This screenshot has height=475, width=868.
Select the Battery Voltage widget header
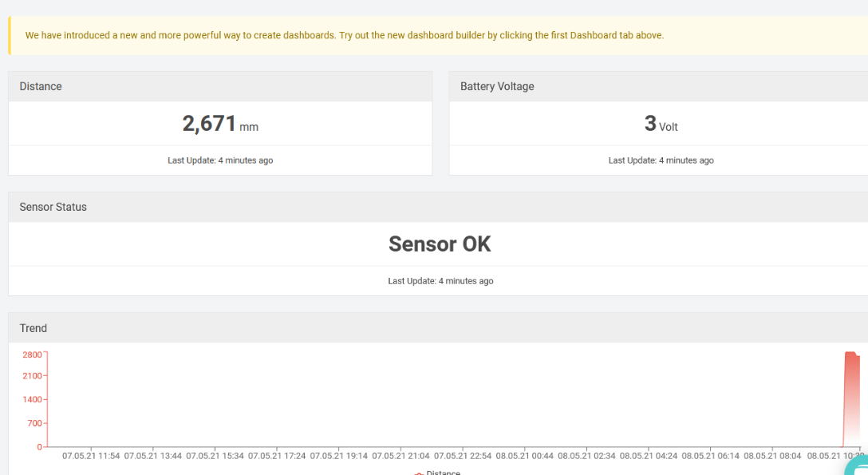[659, 86]
